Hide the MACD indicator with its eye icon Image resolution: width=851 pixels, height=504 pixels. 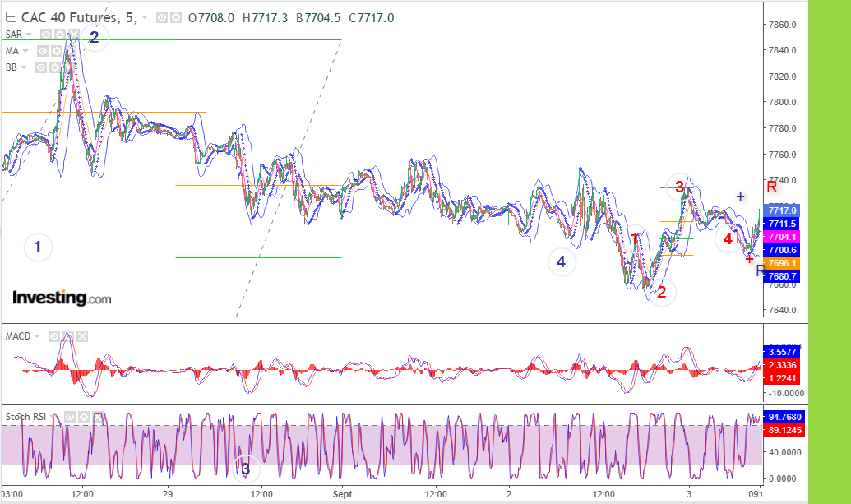tap(54, 336)
